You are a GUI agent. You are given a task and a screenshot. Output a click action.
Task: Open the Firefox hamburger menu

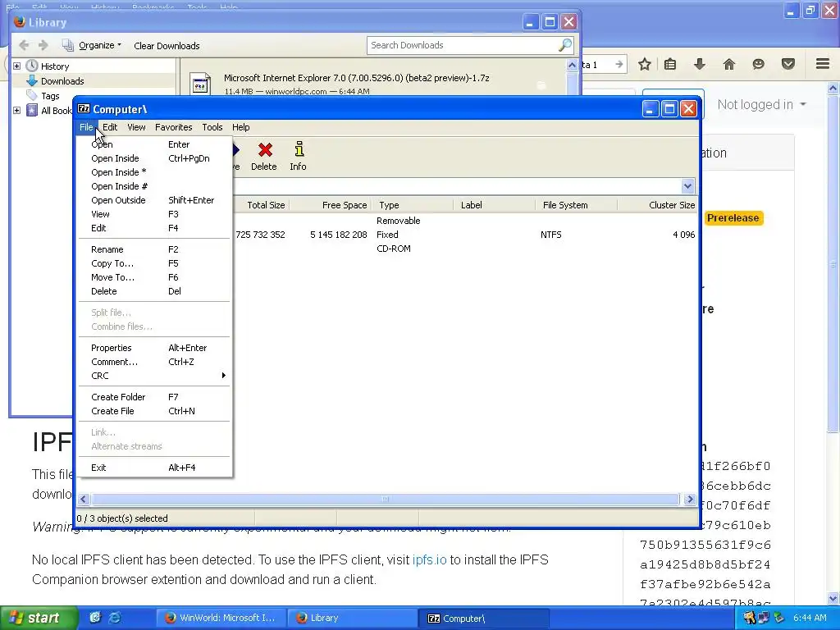click(823, 64)
